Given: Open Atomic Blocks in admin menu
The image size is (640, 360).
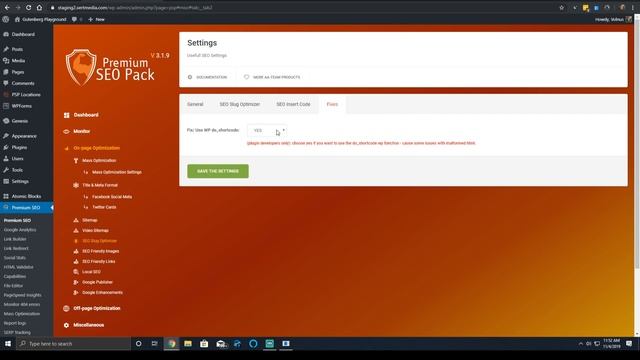Looking at the screenshot, I should pyautogui.click(x=27, y=196).
